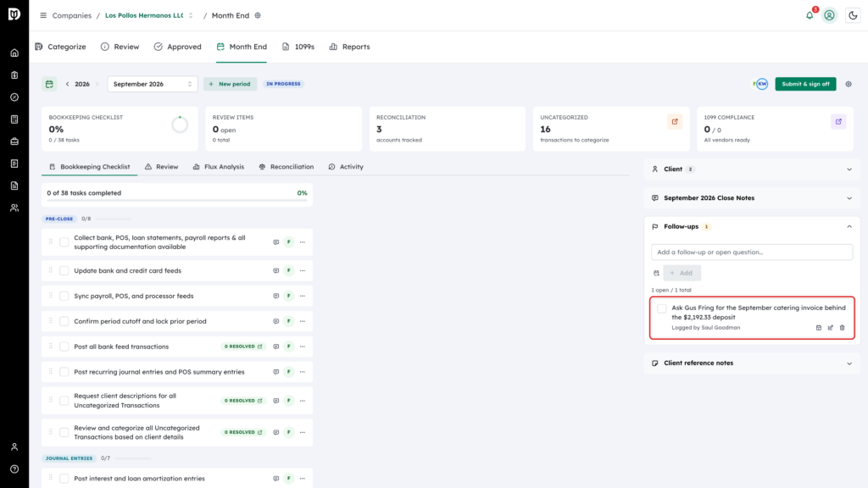The width and height of the screenshot is (868, 488).
Task: Switch to Activity sub-tab
Action: pyautogui.click(x=346, y=167)
